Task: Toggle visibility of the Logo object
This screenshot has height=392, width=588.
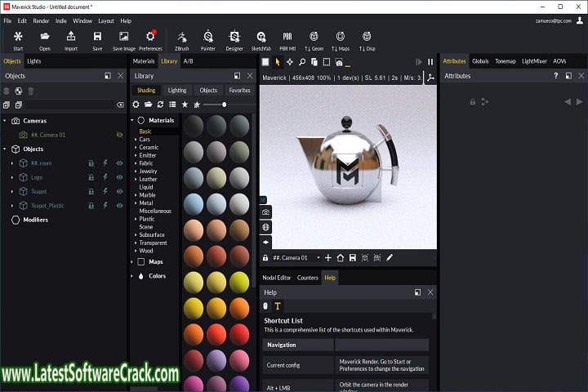Action: 119,177
